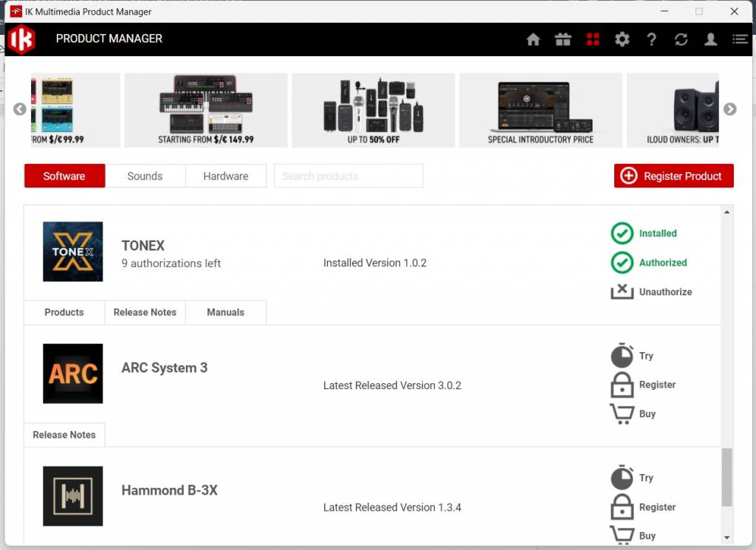Viewport: 756px width, 550px height.
Task: Click the Search products field
Action: 348,176
